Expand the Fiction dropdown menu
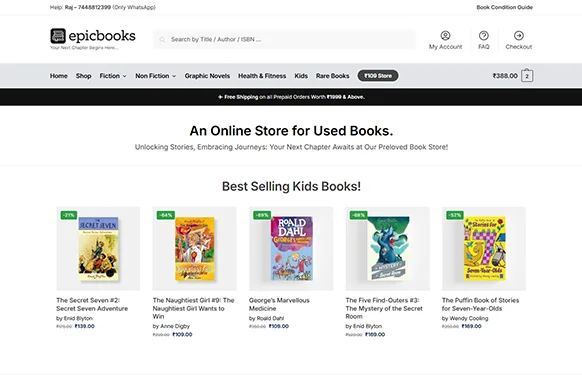The image size is (582, 388). coord(113,76)
